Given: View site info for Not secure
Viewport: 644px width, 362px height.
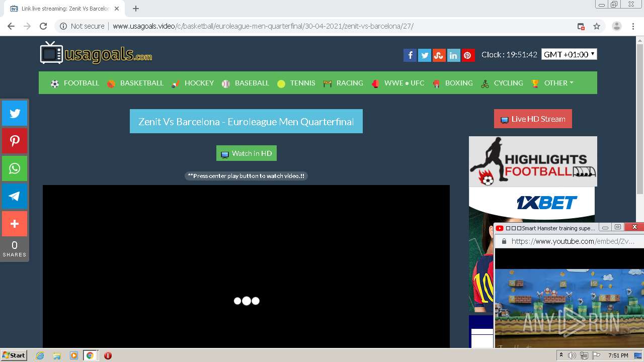Looking at the screenshot, I should (82, 26).
